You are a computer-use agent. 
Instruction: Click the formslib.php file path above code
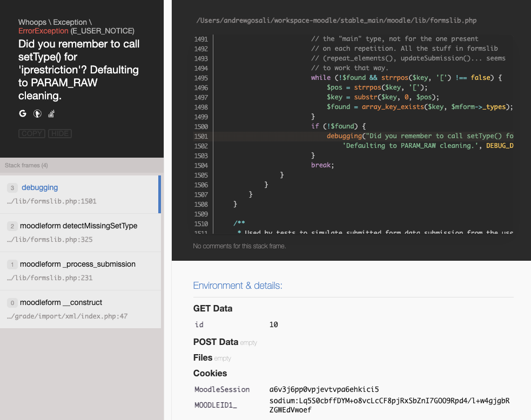[x=337, y=21]
